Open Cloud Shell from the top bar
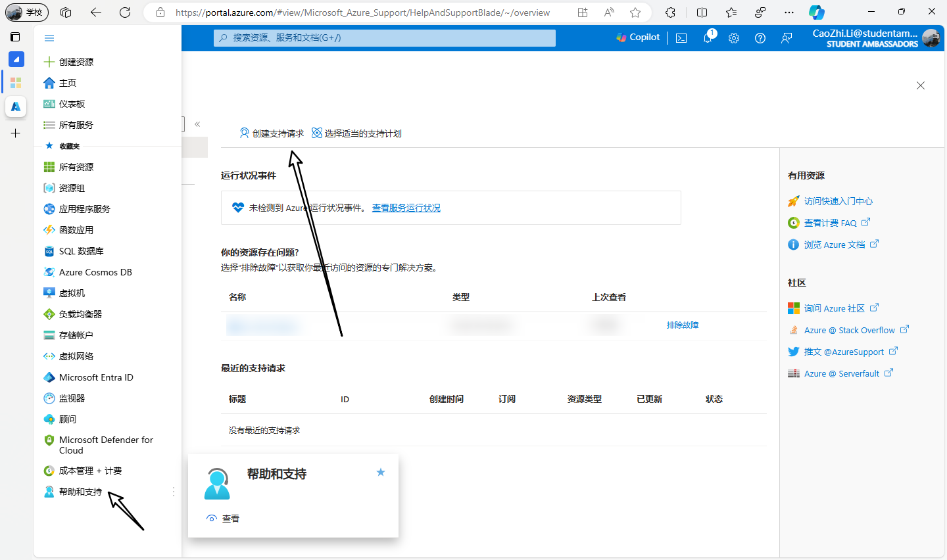 (x=681, y=38)
